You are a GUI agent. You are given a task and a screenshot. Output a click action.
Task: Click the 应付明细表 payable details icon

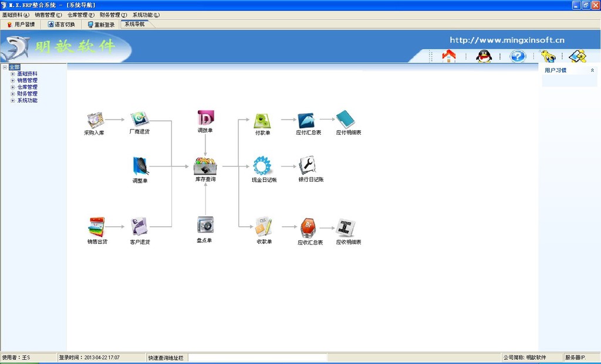pyautogui.click(x=346, y=120)
